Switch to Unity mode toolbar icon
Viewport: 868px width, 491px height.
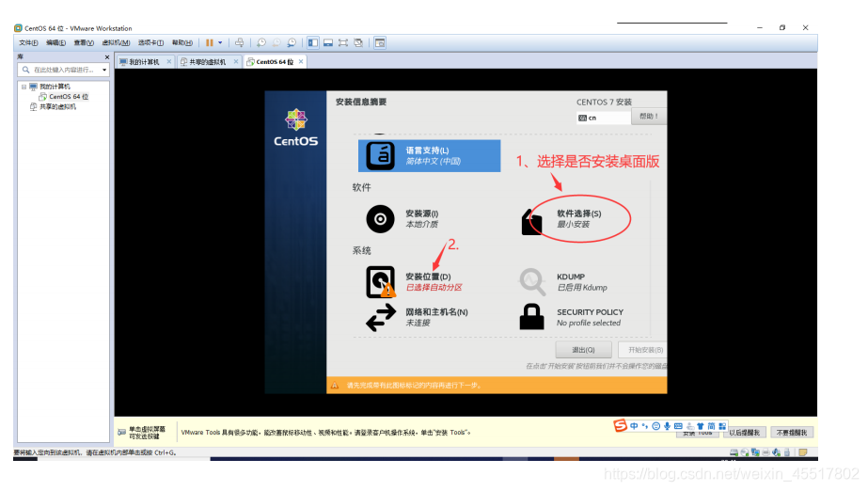[358, 42]
